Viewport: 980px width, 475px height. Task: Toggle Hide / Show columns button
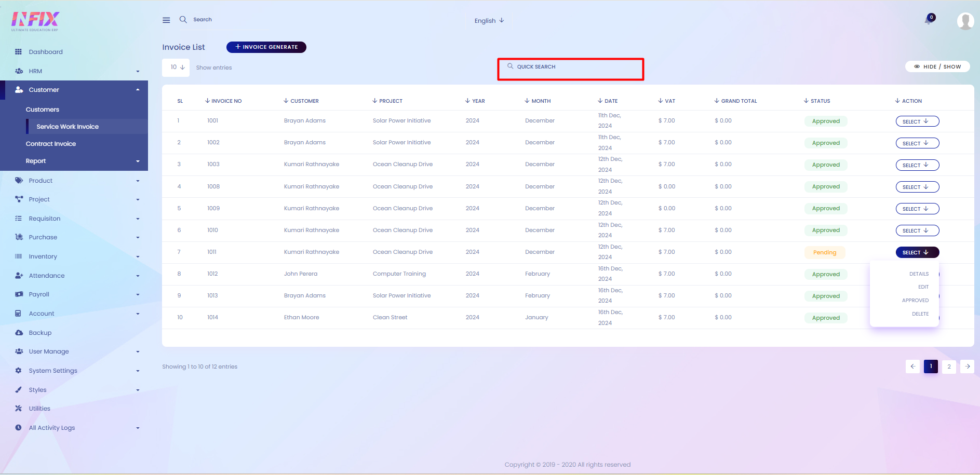(937, 66)
